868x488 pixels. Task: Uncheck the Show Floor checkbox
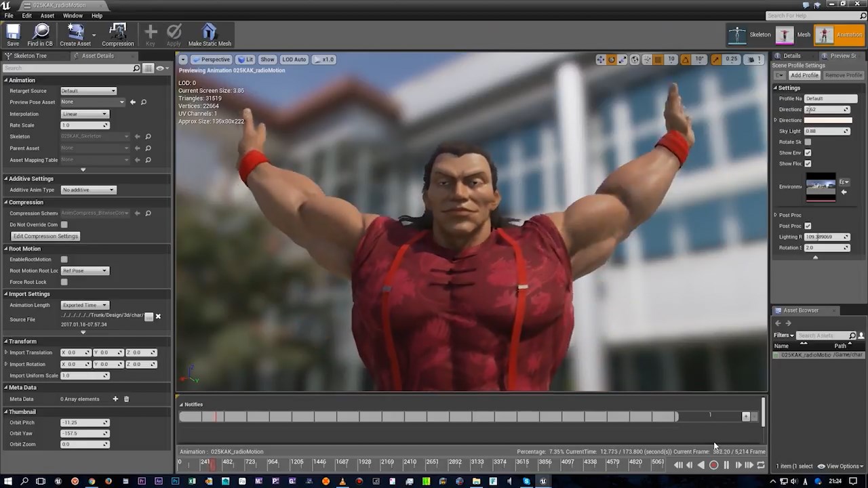click(x=808, y=163)
